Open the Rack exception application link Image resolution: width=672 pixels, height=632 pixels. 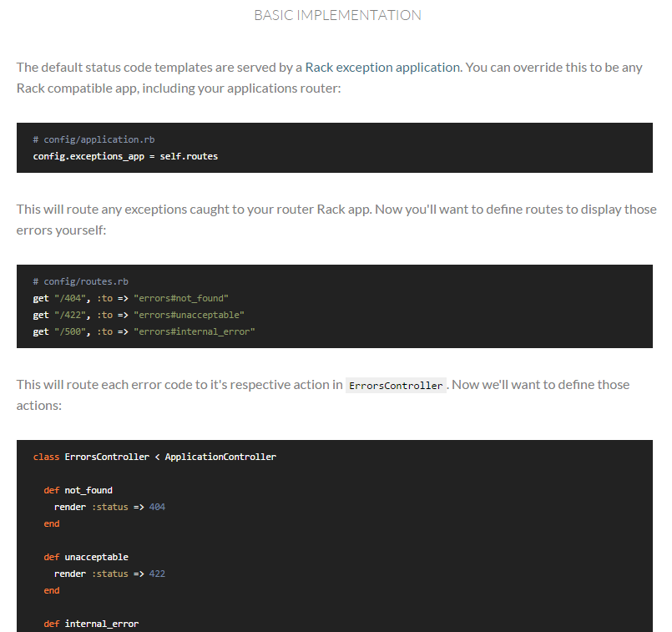click(382, 68)
